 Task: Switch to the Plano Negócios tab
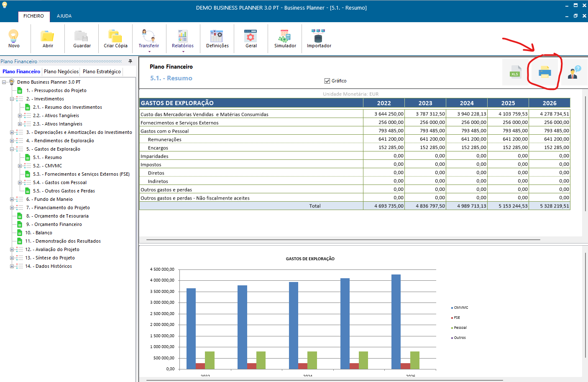tap(61, 72)
